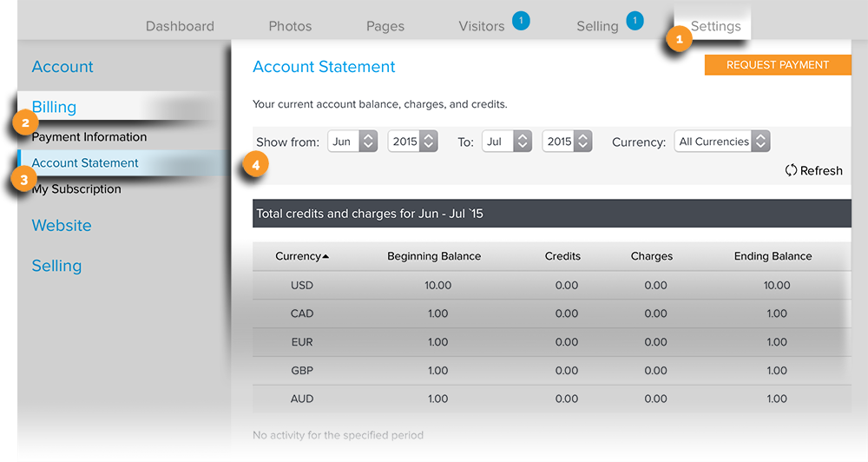The image size is (868, 462).
Task: Open the Billing section in sidebar
Action: (x=54, y=107)
